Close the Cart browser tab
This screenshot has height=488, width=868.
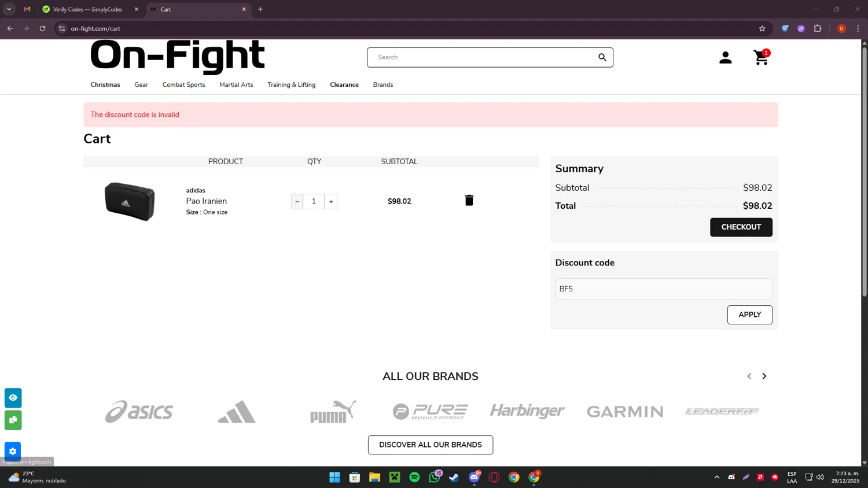(x=244, y=9)
